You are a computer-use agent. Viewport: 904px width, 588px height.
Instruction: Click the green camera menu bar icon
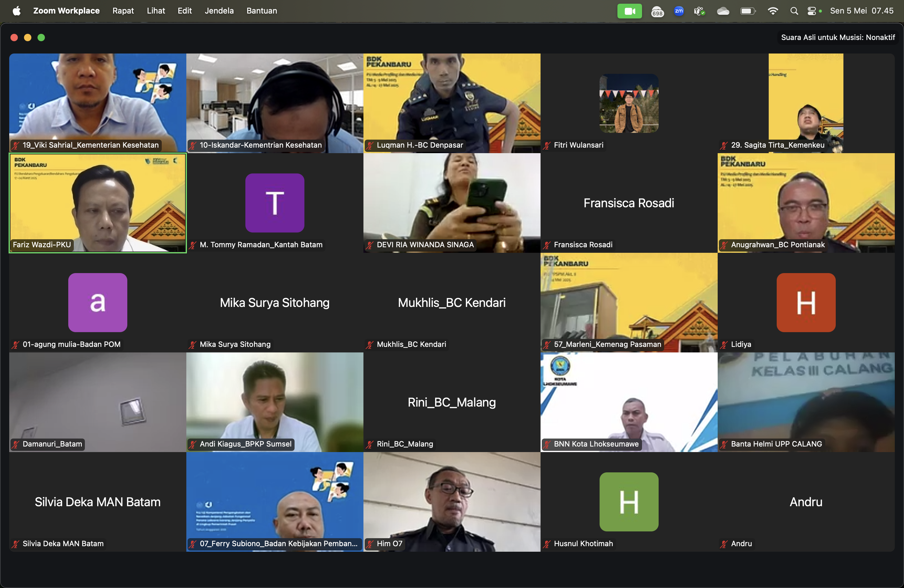(x=629, y=11)
